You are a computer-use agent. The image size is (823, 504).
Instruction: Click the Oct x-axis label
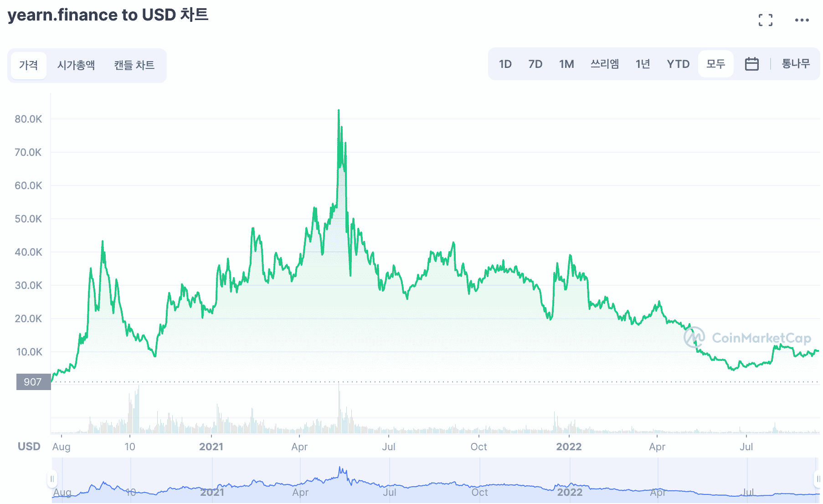click(478, 447)
